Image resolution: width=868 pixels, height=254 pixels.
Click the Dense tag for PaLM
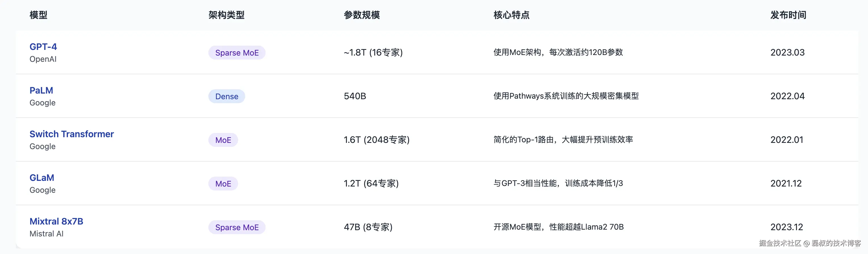click(227, 96)
